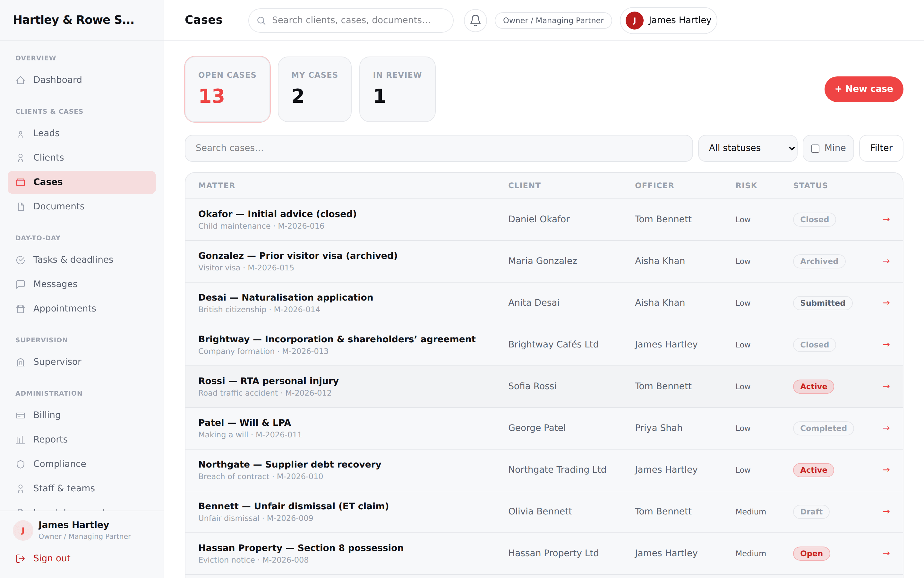The width and height of the screenshot is (924, 578).
Task: Open arrow for Gonzalez visitor visa row
Action: pos(886,261)
